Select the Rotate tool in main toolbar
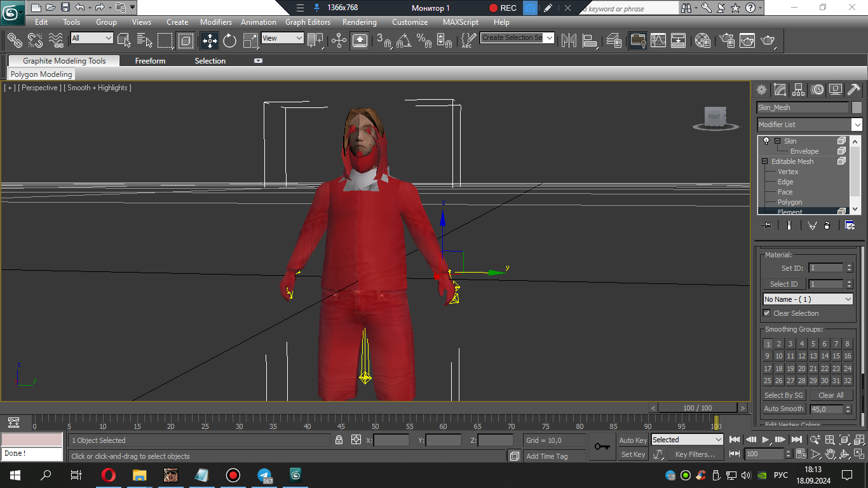This screenshot has height=488, width=868. (229, 41)
